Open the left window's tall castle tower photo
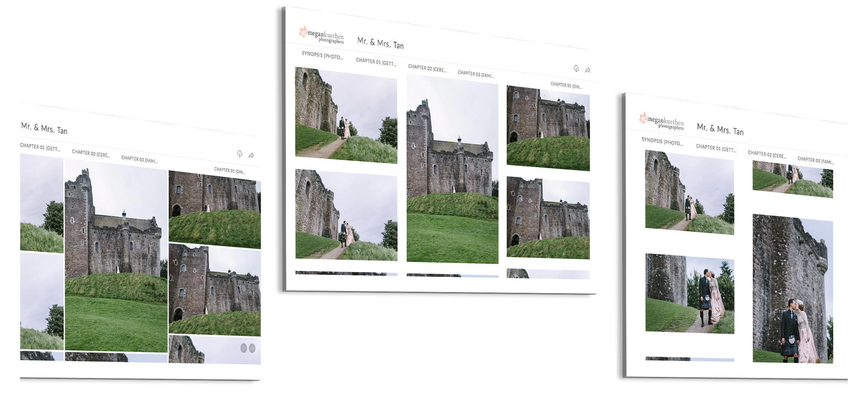This screenshot has height=400, width=868. [116, 255]
